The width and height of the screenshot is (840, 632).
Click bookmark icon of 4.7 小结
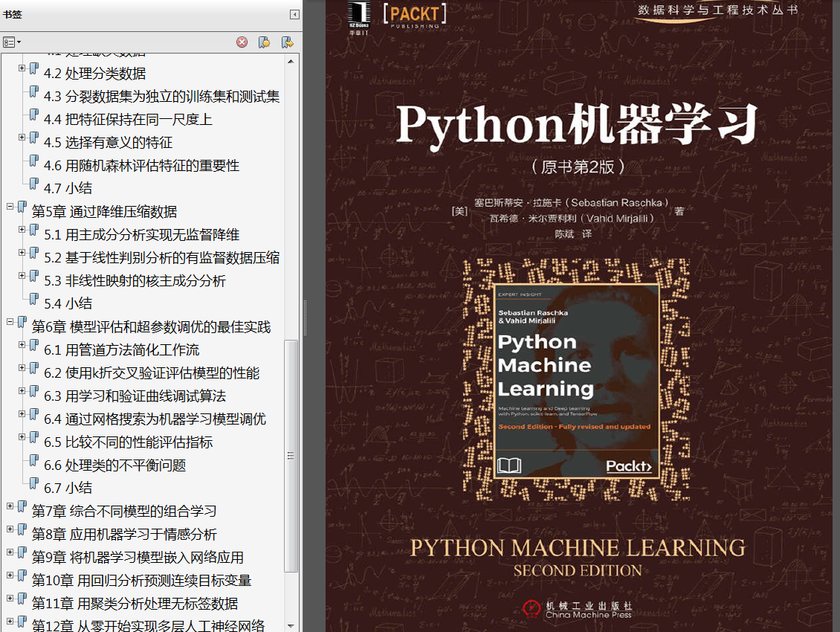[33, 184]
